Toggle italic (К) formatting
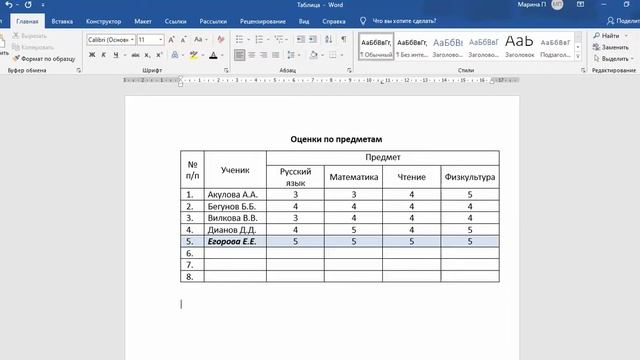This screenshot has height=360, width=640. 104,55
